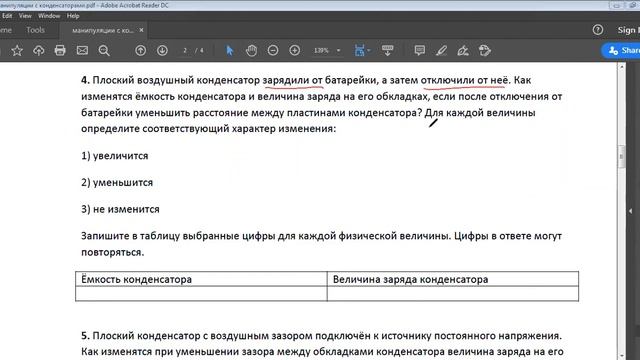Viewport: 640px width, 360px height.
Task: Activate the hand pan tool
Action: click(x=251, y=51)
